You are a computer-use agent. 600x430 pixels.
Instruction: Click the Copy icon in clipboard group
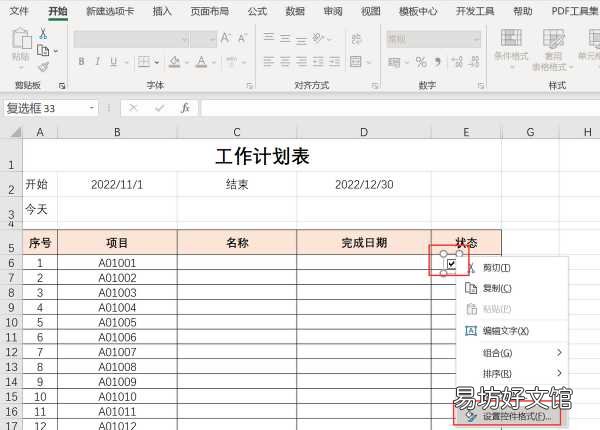click(43, 50)
